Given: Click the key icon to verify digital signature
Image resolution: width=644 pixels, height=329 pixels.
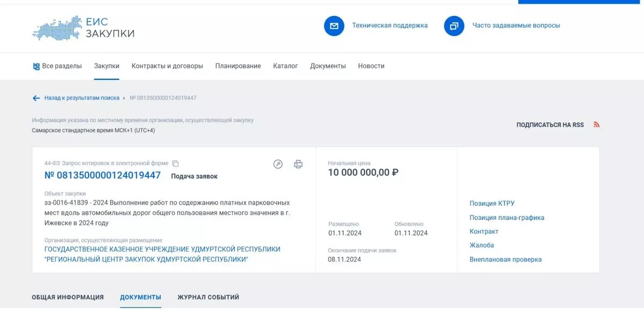Looking at the screenshot, I should click(277, 164).
